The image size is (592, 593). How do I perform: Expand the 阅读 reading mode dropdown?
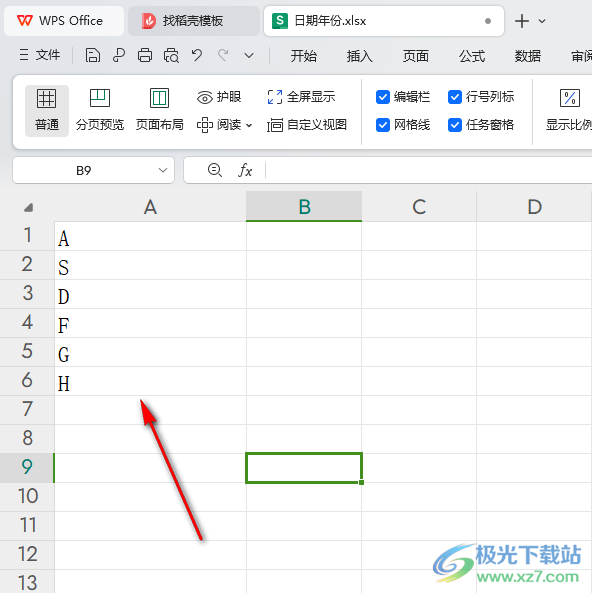(249, 125)
